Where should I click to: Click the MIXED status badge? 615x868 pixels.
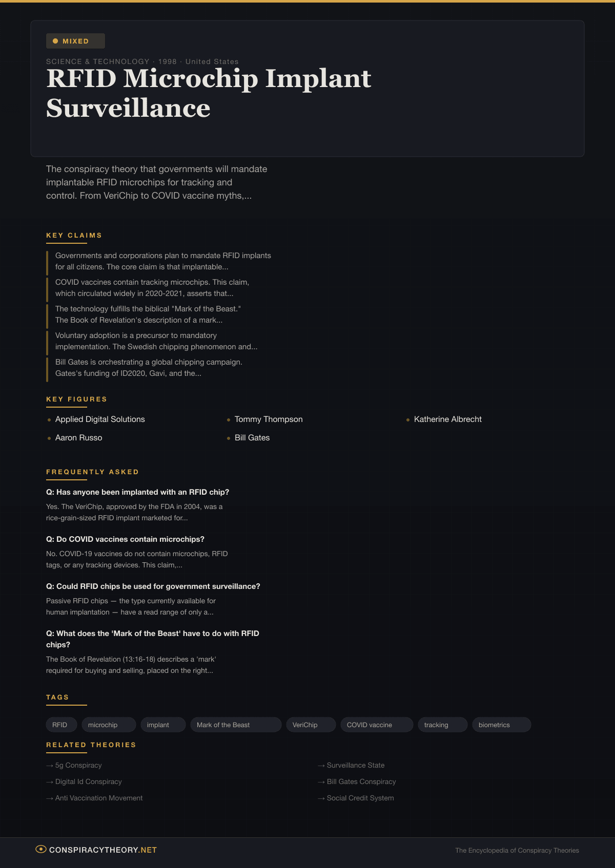pos(75,41)
